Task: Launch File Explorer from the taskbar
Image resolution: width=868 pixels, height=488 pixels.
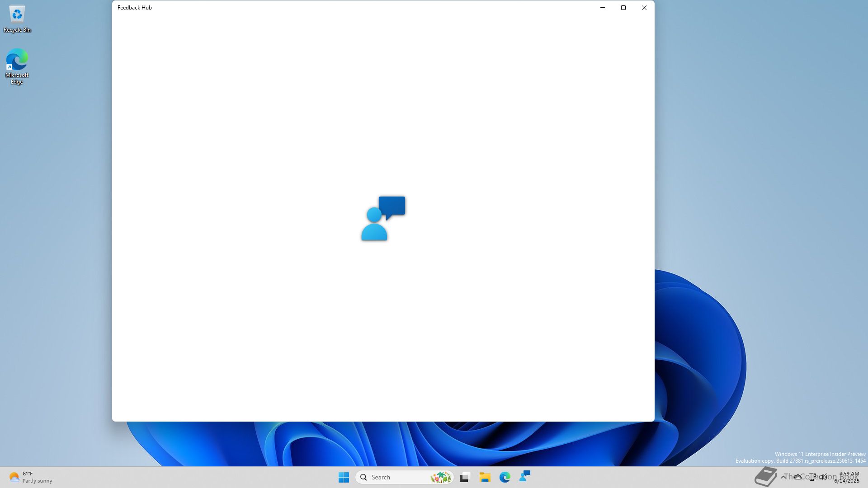Action: pyautogui.click(x=485, y=477)
